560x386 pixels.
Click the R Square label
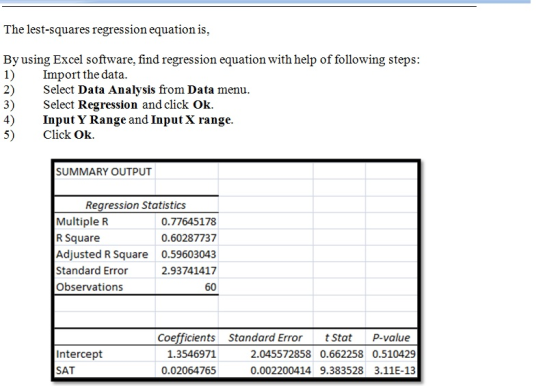(x=78, y=238)
